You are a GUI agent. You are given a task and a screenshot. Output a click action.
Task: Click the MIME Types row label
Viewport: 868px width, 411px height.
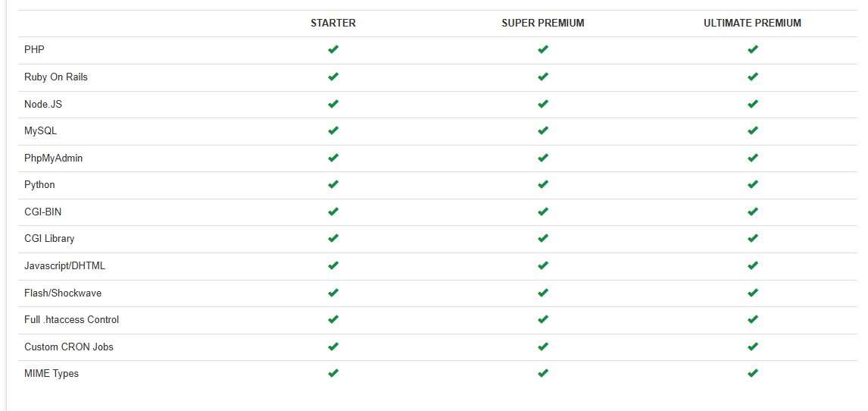point(52,374)
